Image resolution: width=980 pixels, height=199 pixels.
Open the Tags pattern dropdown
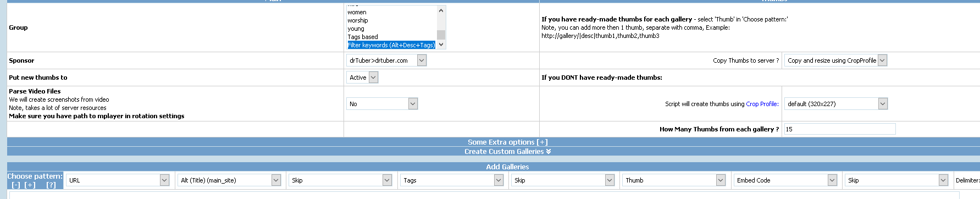pyautogui.click(x=452, y=180)
